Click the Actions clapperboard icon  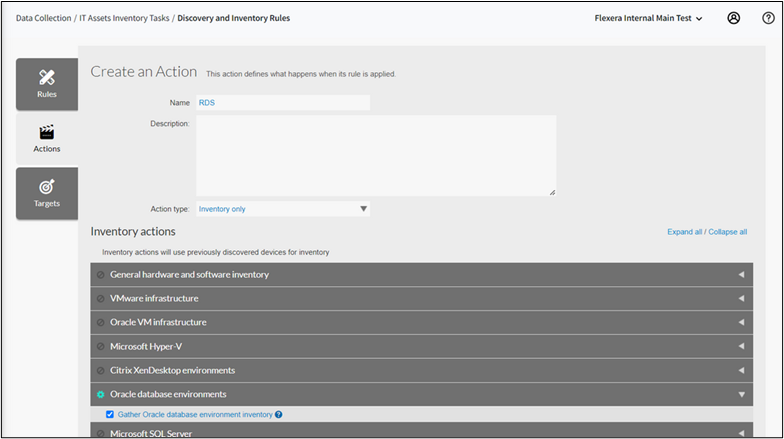[x=47, y=132]
